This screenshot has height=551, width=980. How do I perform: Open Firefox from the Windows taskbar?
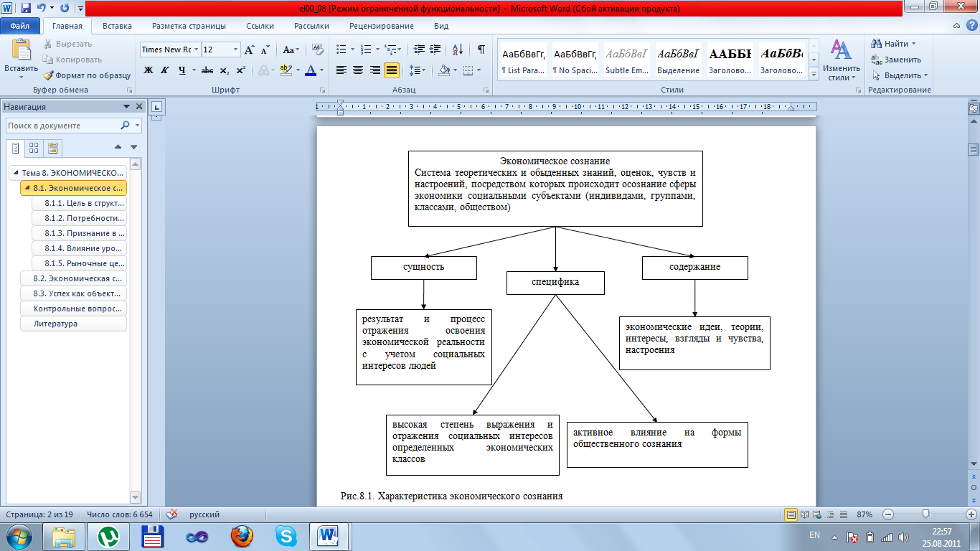tap(242, 536)
